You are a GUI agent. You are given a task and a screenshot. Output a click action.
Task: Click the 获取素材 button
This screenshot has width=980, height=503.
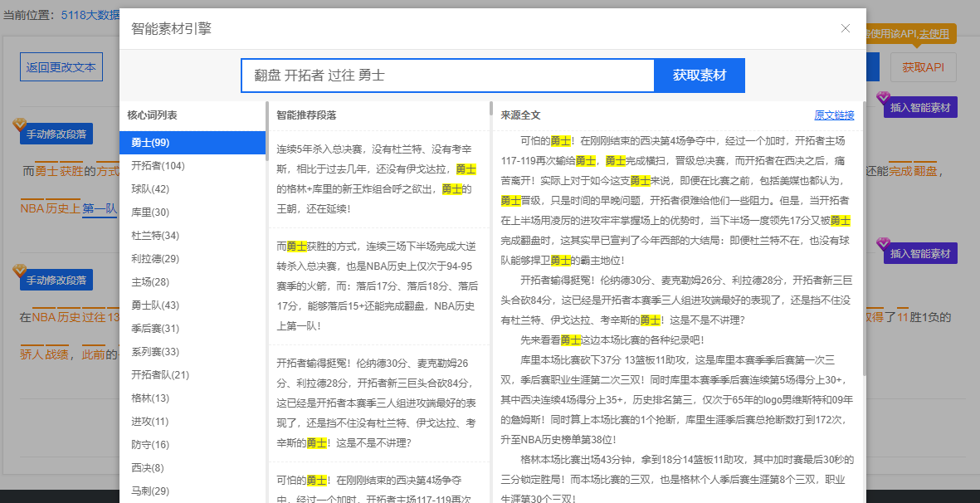tap(700, 76)
